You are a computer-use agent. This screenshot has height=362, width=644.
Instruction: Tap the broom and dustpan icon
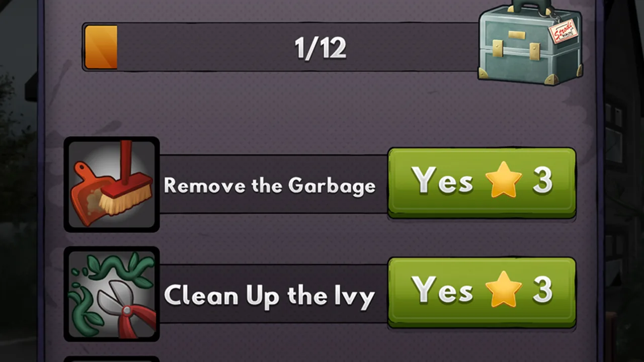[112, 185]
